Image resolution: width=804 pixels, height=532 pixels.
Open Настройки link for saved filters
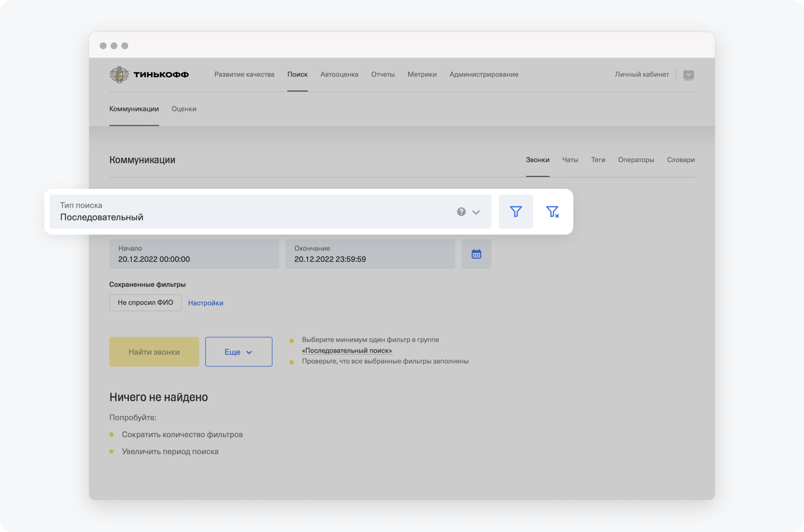(206, 303)
